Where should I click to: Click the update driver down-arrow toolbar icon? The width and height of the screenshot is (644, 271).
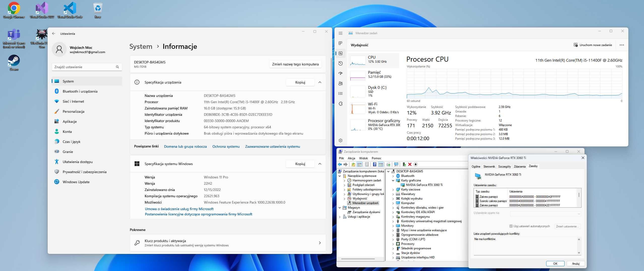(x=416, y=164)
